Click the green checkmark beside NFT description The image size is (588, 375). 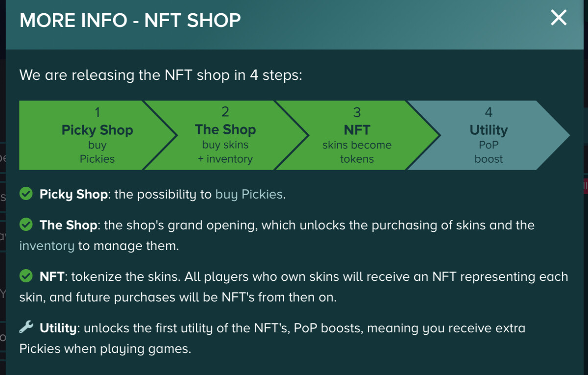pos(25,276)
